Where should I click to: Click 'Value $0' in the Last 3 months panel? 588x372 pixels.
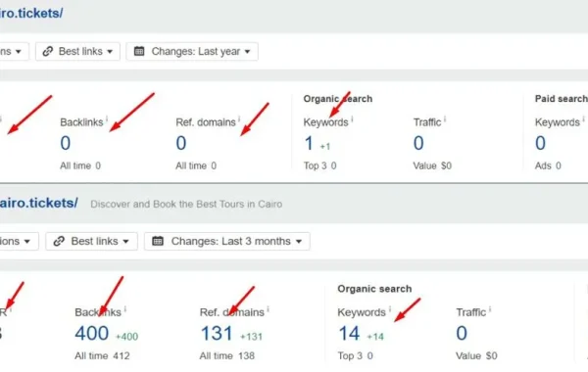[x=476, y=355]
